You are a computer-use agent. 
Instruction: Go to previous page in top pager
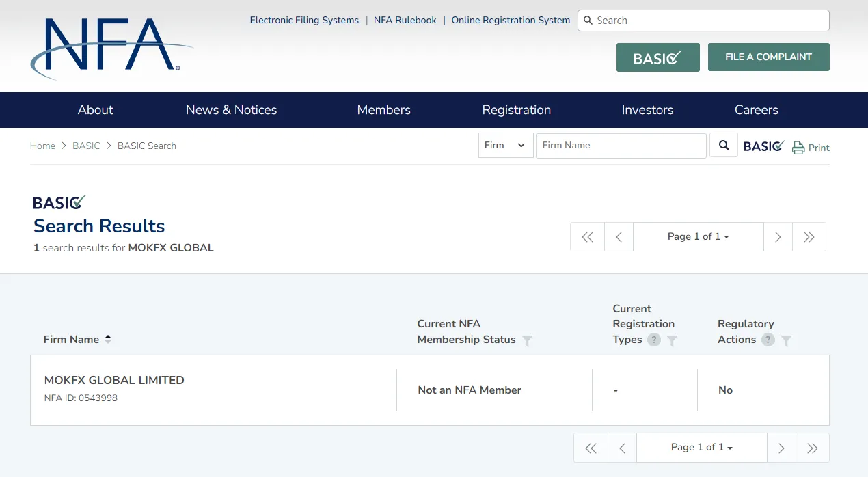[619, 237]
